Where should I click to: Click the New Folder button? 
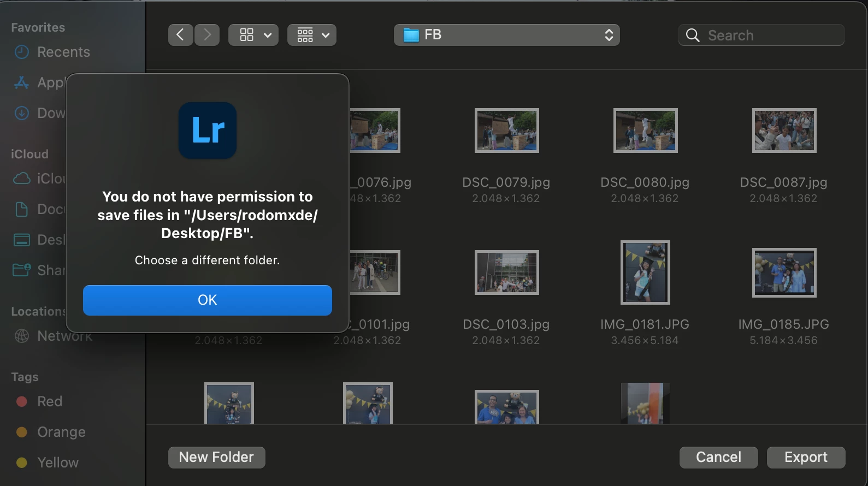point(216,457)
